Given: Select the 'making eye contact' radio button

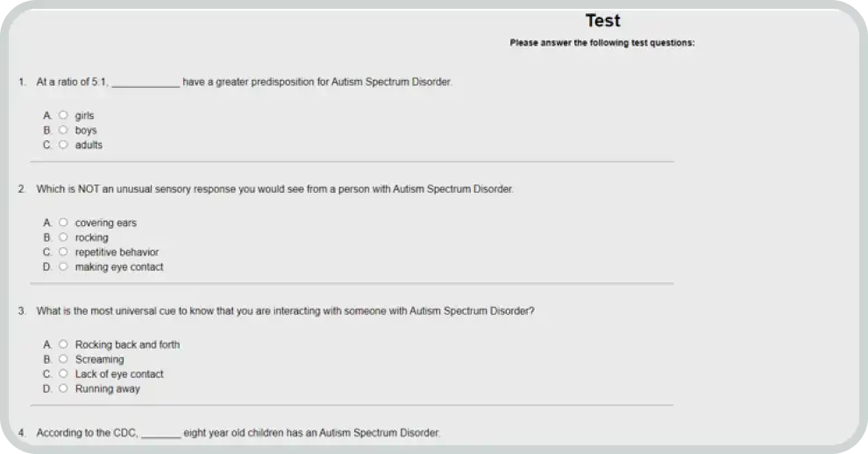Looking at the screenshot, I should click(x=63, y=267).
